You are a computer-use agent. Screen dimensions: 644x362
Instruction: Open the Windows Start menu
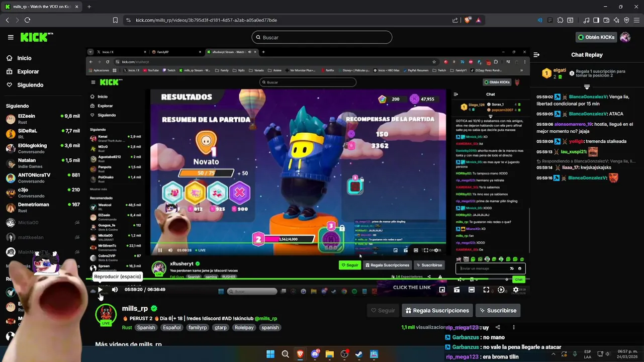[x=270, y=354]
